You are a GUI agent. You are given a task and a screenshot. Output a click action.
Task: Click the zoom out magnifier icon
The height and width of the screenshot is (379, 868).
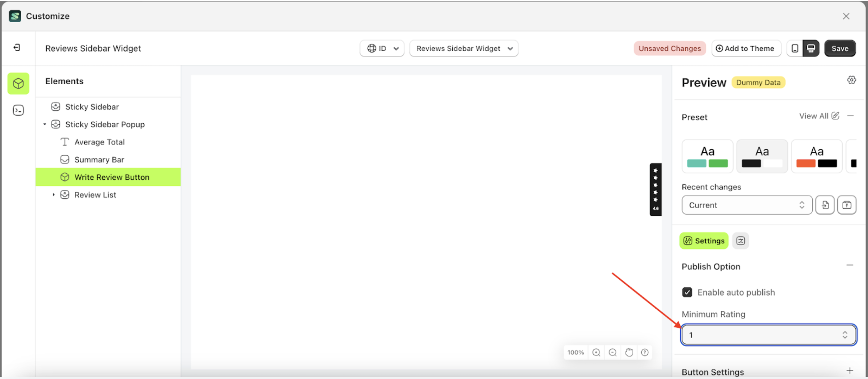pos(613,352)
